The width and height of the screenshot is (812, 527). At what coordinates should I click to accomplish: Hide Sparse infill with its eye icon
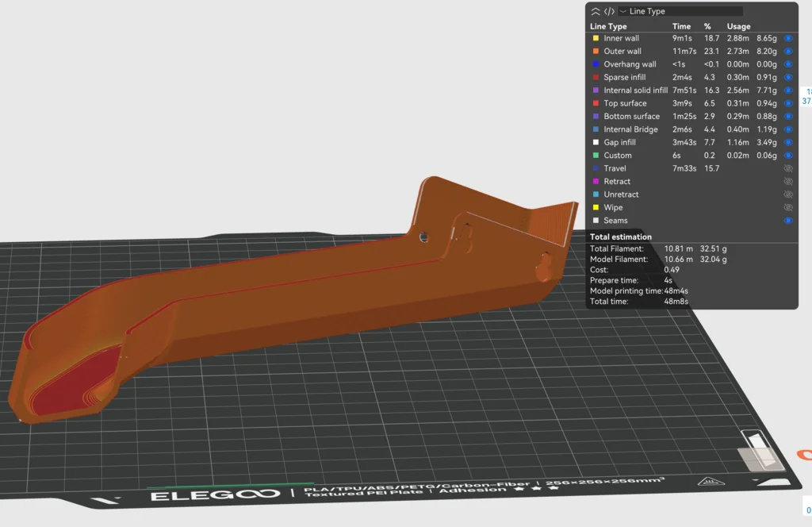coord(788,77)
